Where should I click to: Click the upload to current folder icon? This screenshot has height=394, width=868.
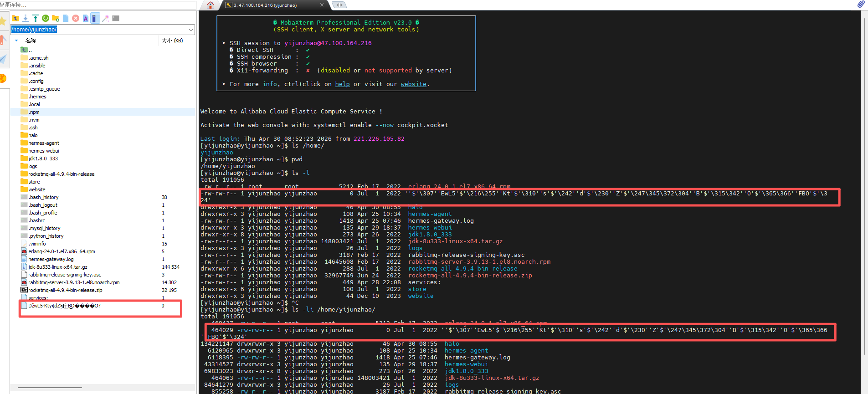point(36,18)
